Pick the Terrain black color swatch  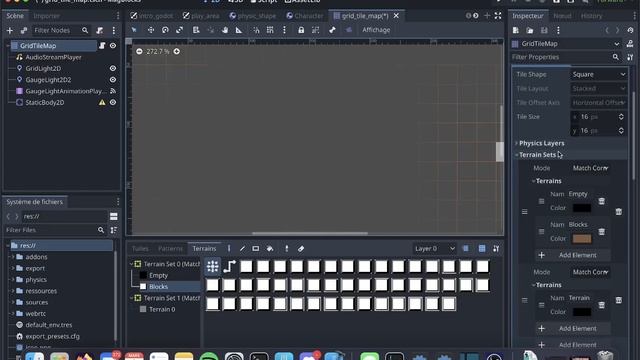(582, 312)
